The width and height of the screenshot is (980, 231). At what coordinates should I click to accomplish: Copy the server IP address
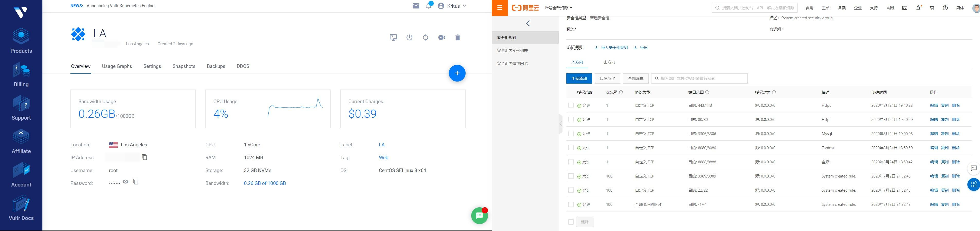[144, 157]
